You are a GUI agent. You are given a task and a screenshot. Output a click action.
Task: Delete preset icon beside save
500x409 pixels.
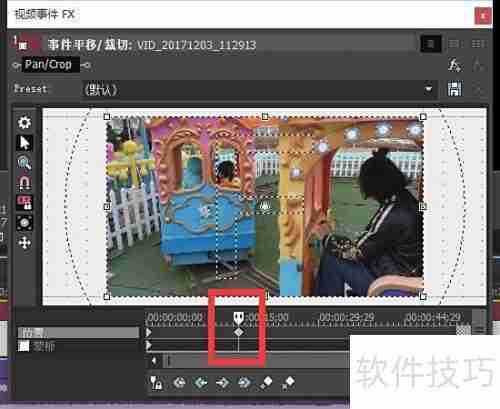tap(478, 89)
